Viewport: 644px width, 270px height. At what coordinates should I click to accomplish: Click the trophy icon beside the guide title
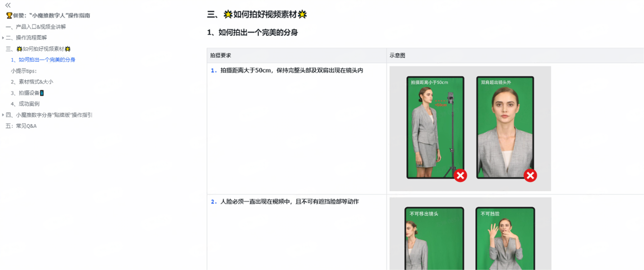[9, 16]
